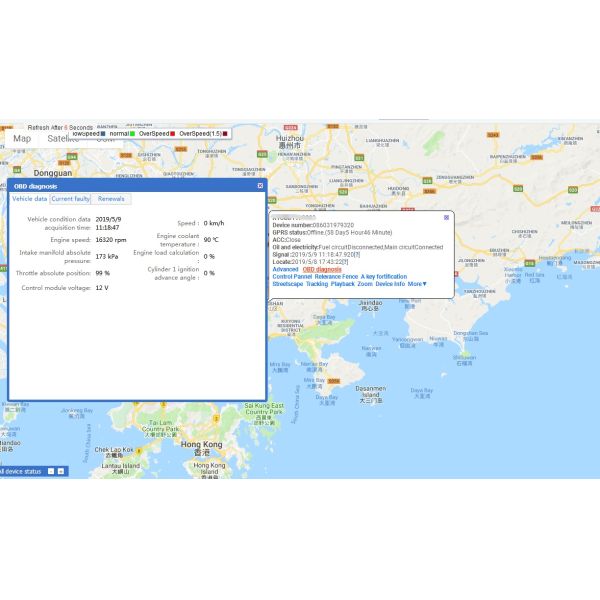Click the Advanced link
Screen dimensions: 600x600
(285, 269)
